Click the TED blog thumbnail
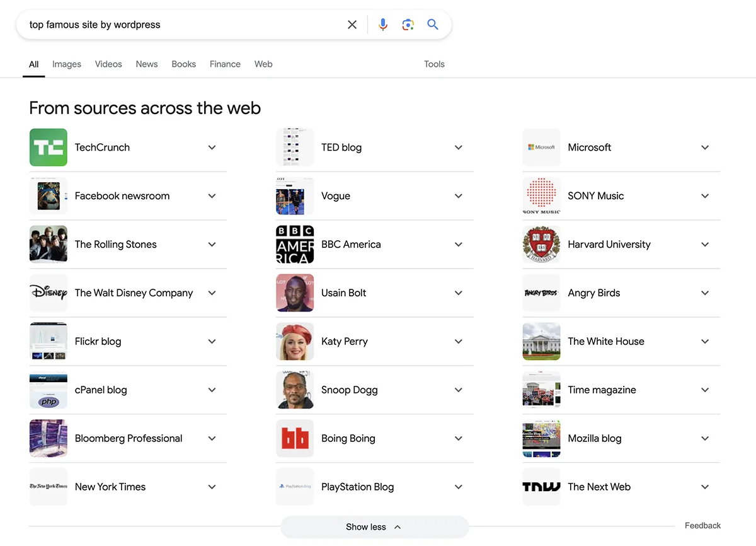The width and height of the screenshot is (756, 546). pyautogui.click(x=295, y=148)
